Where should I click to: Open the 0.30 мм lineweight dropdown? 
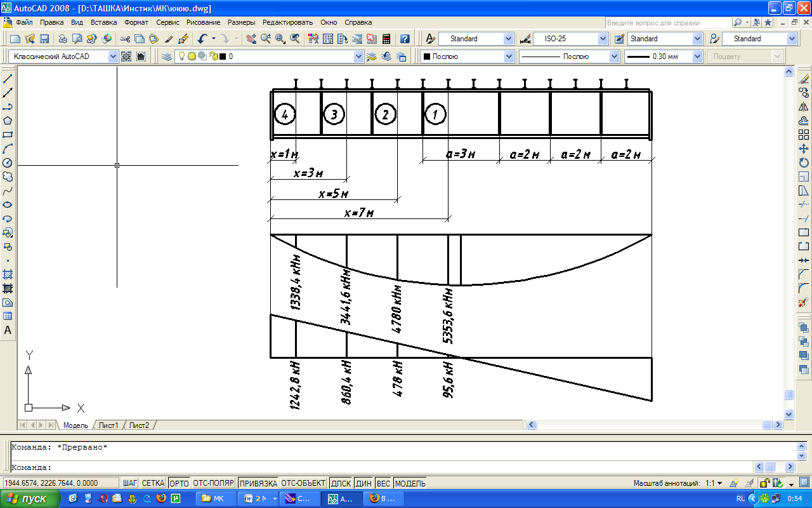[x=697, y=57]
